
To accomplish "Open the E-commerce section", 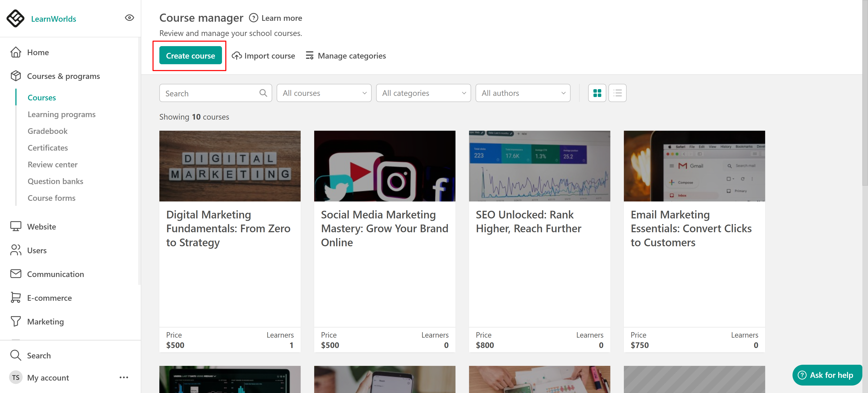I will (49, 298).
